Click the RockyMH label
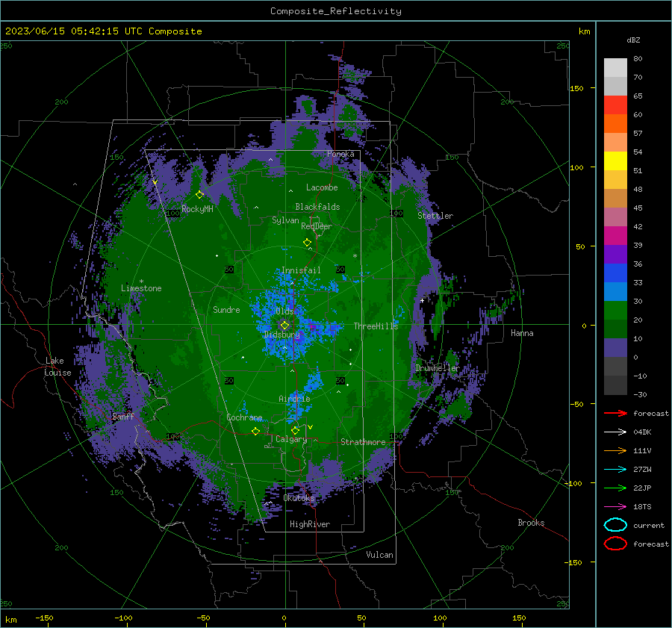The image size is (672, 628). (198, 209)
